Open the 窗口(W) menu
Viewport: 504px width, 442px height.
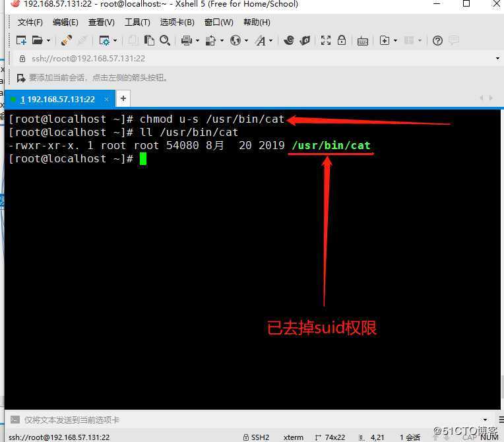218,22
